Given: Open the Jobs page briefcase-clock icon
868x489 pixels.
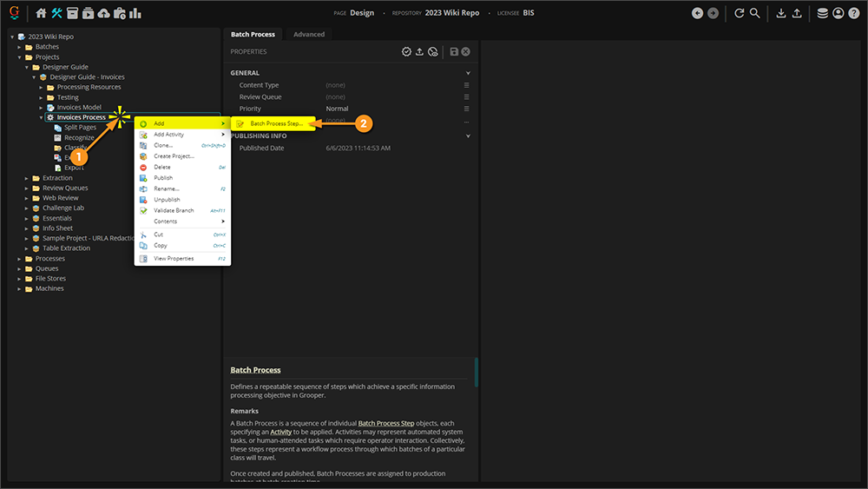Looking at the screenshot, I should click(120, 13).
